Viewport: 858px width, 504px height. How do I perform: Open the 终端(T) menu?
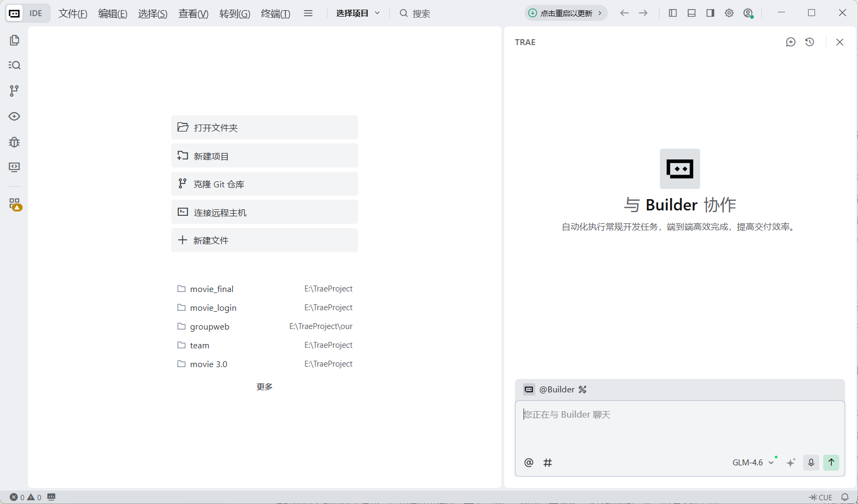[275, 13]
